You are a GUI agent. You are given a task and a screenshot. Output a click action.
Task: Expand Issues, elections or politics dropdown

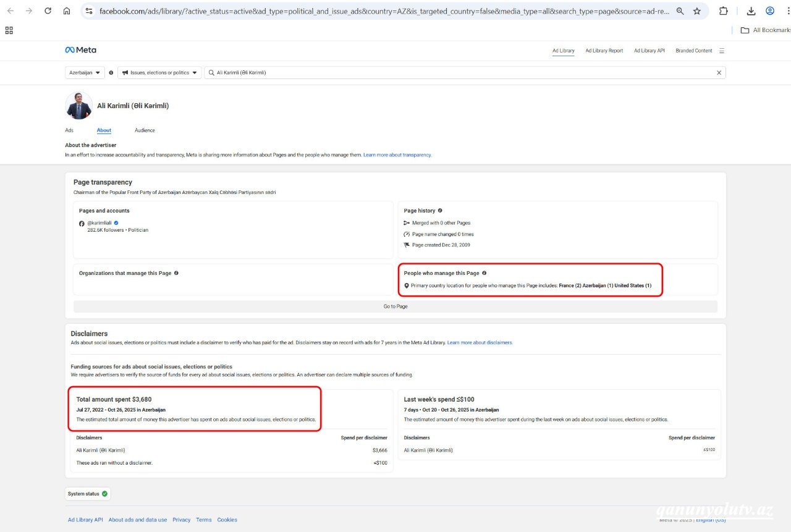[x=159, y=73]
